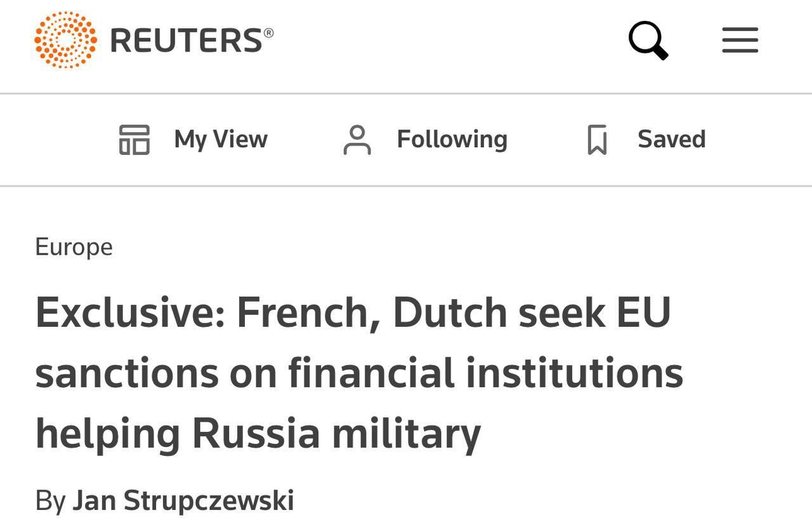Click the orange dotted Reuters logo
812x527 pixels.
point(65,39)
